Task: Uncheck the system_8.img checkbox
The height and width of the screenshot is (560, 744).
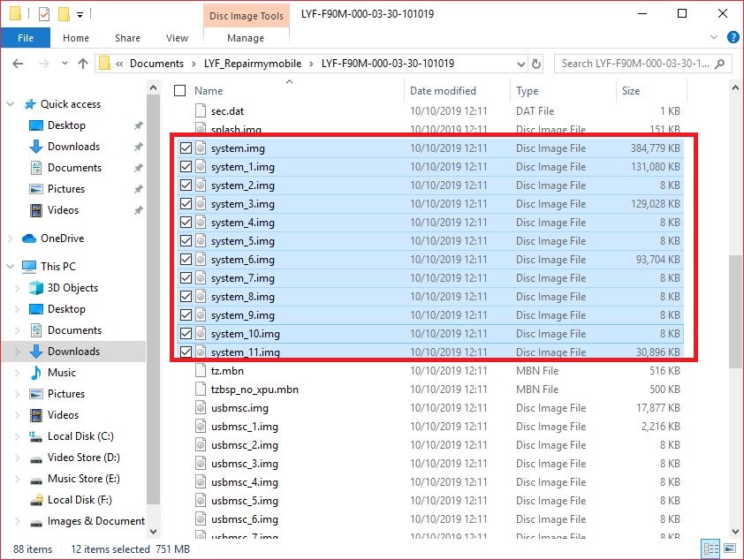Action: (186, 297)
